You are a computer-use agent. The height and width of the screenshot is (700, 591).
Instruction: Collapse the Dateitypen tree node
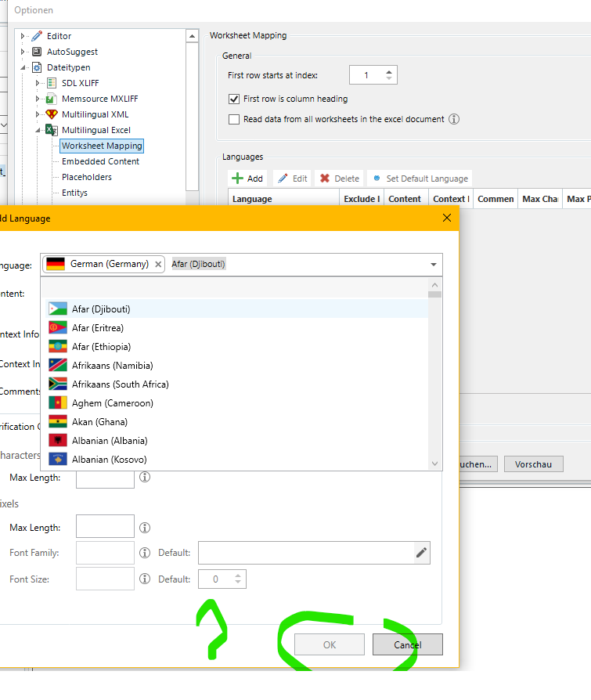(23, 67)
